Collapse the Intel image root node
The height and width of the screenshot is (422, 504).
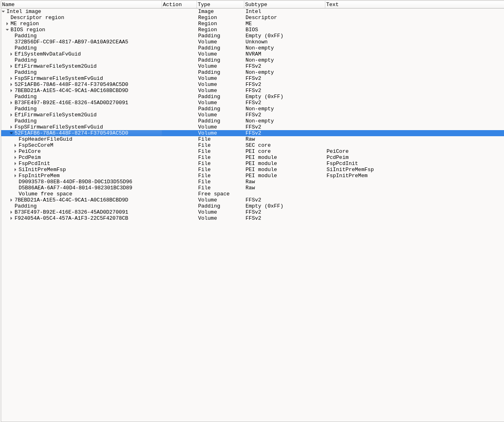click(3, 11)
